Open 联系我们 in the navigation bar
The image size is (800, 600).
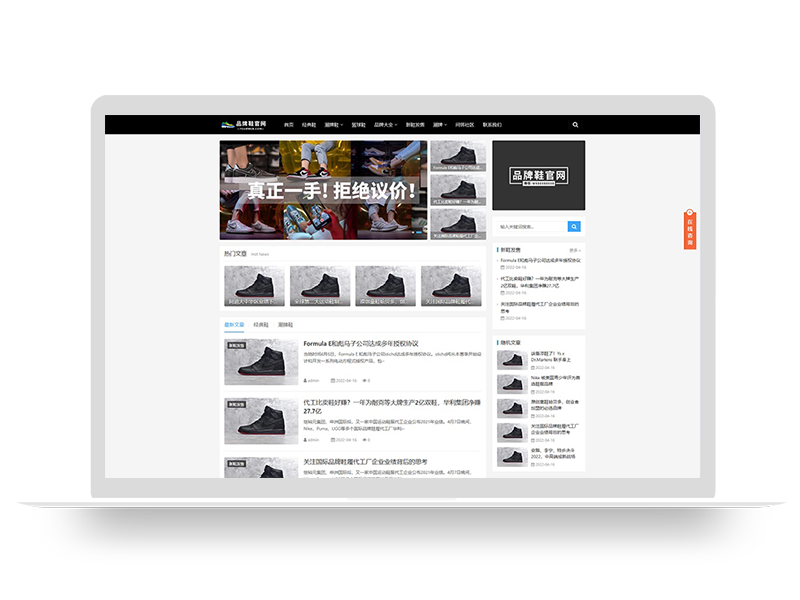click(492, 125)
